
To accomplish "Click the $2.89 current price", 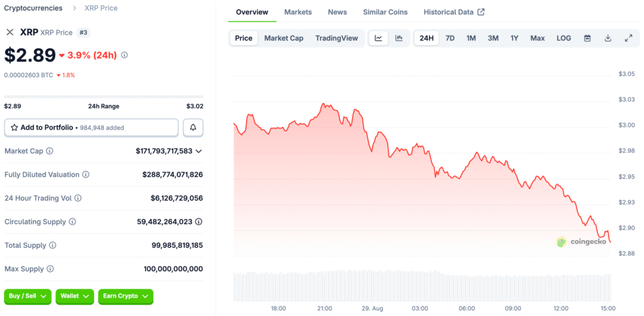I will tap(30, 55).
